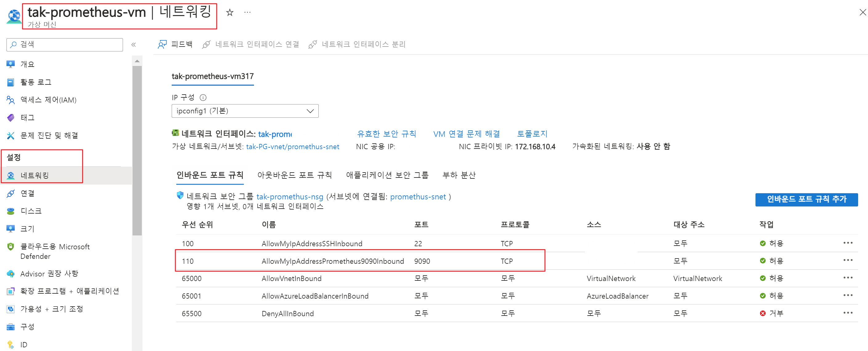Viewport: 868px width, 351px height.
Task: Click 인바운드 포트 규칙 추가 button
Action: click(x=806, y=199)
